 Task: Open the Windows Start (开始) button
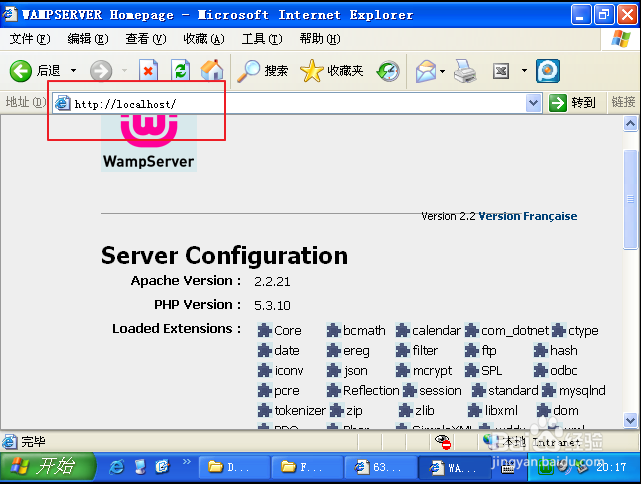click(48, 467)
